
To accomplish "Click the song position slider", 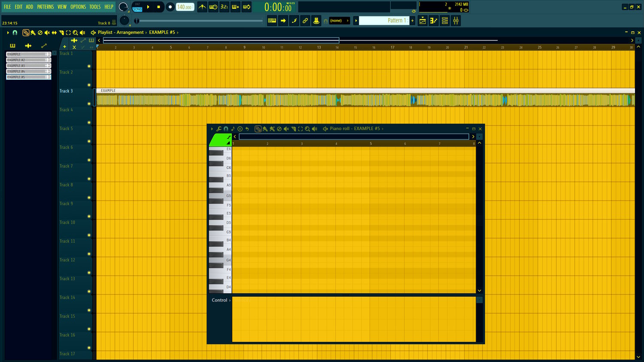I will pyautogui.click(x=198, y=21).
